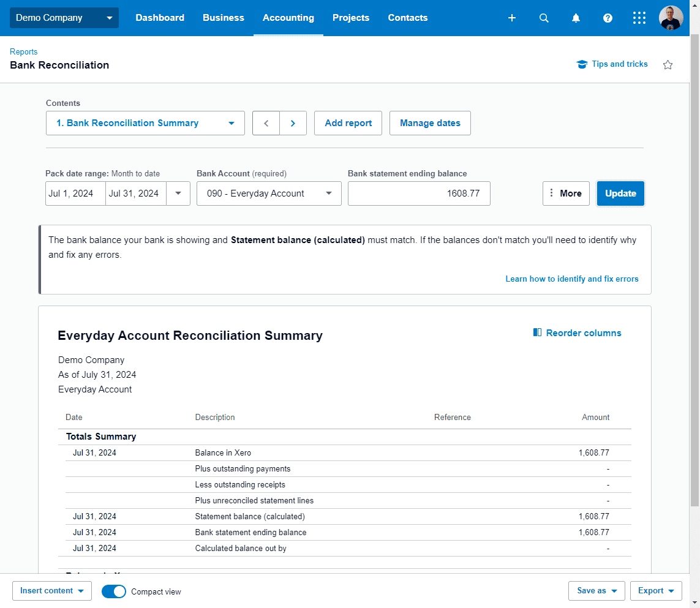This screenshot has height=608, width=700.
Task: Click the plus icon to create new item
Action: coord(512,18)
